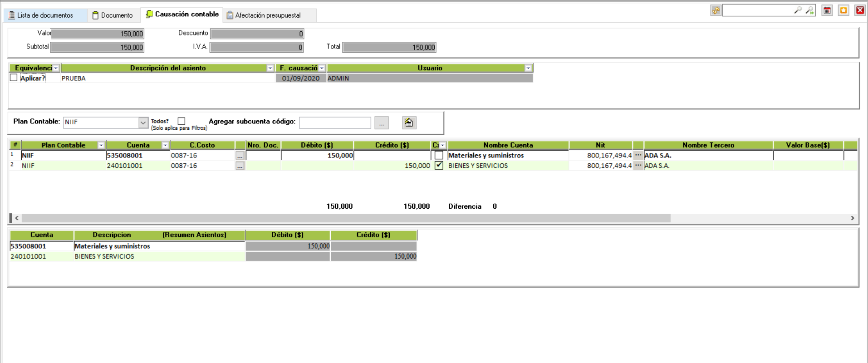The width and height of the screenshot is (868, 363).
Task: Go to Lista de documentos tab
Action: pos(44,15)
